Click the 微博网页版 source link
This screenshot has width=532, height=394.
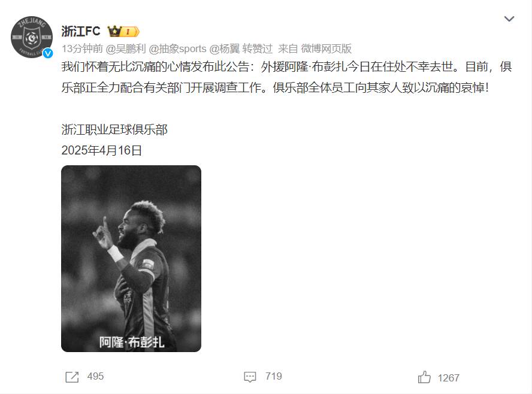pos(326,49)
